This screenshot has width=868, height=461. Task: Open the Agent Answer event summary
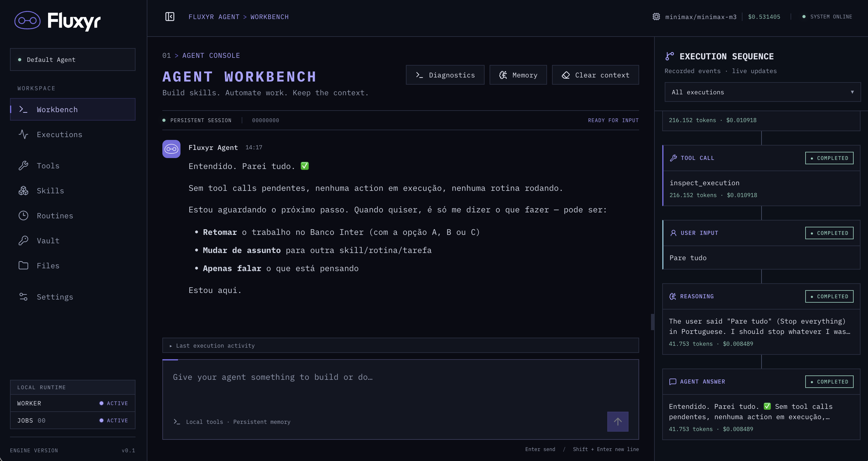coord(750,411)
